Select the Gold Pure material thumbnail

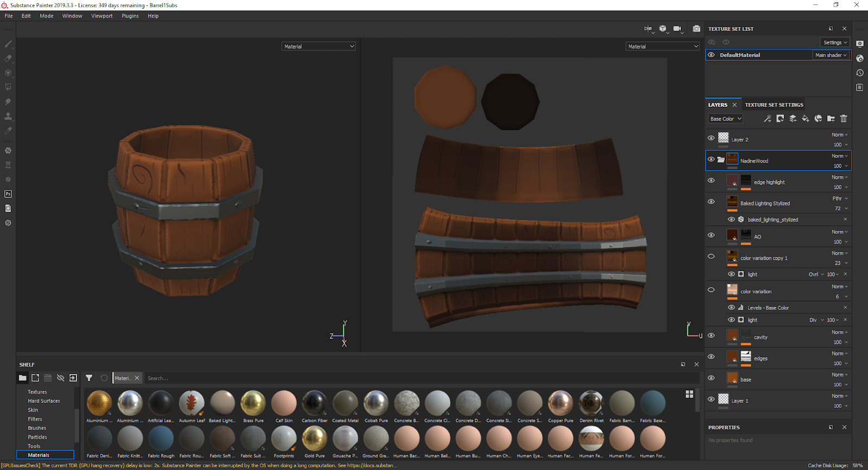315,439
